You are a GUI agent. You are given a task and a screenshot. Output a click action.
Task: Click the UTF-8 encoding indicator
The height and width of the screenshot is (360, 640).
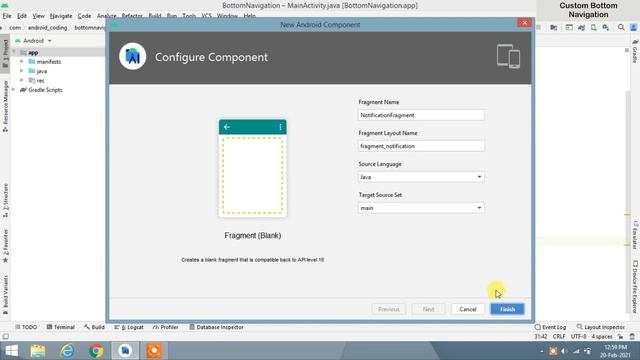pyautogui.click(x=578, y=337)
